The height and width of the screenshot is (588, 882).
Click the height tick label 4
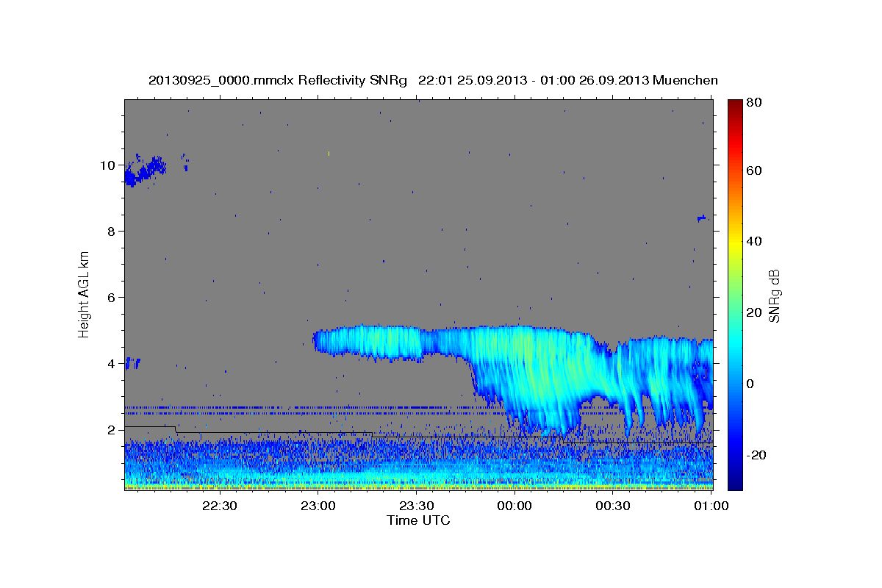point(112,364)
